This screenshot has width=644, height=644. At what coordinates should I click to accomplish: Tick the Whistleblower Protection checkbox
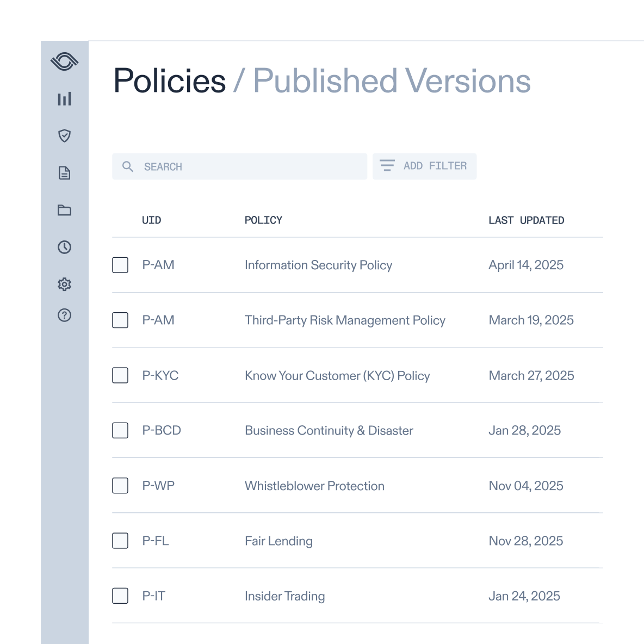point(120,486)
